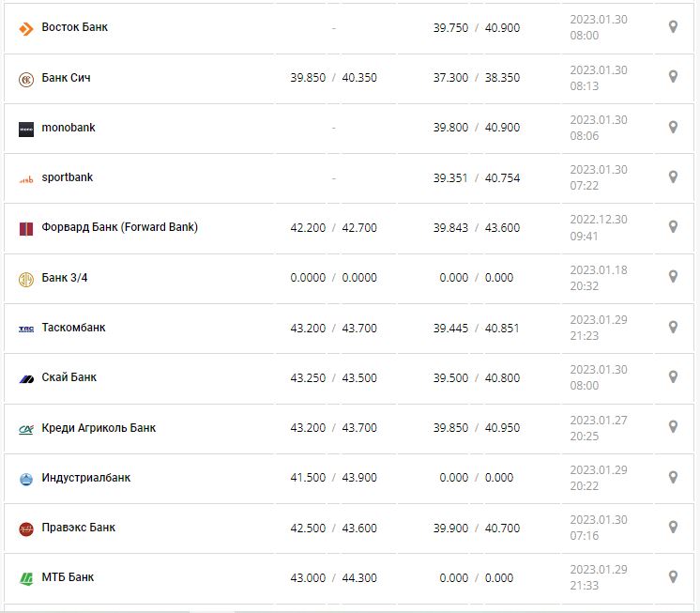Click the Форвард Банк logo icon
The height and width of the screenshot is (613, 700).
(26, 228)
